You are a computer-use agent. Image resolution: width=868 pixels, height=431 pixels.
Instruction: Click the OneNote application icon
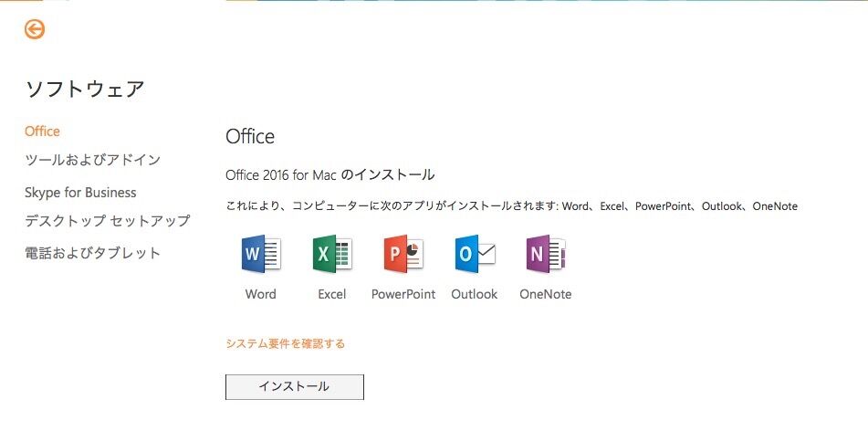[546, 254]
